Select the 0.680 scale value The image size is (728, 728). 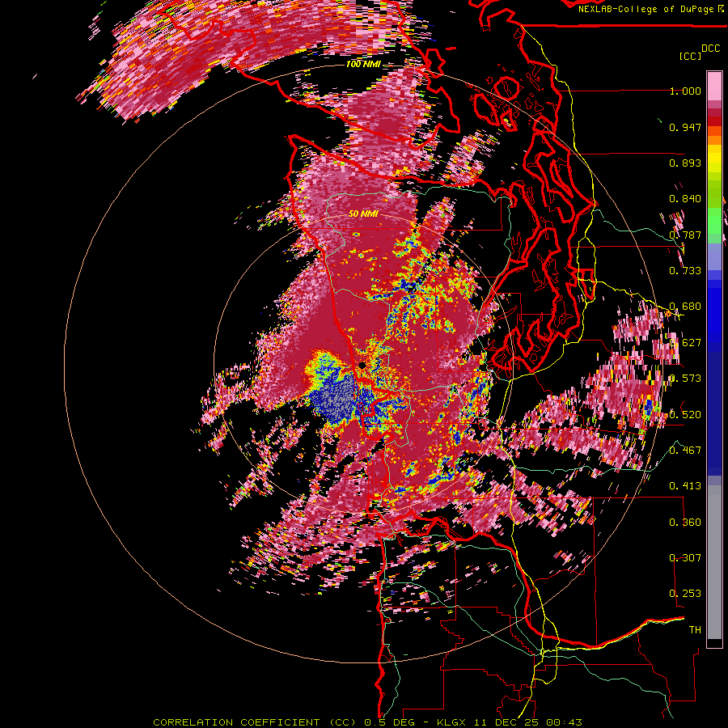coord(685,307)
